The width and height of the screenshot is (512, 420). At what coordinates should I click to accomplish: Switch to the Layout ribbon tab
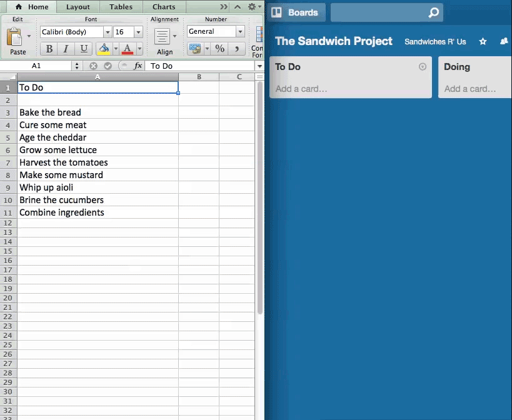coord(78,7)
